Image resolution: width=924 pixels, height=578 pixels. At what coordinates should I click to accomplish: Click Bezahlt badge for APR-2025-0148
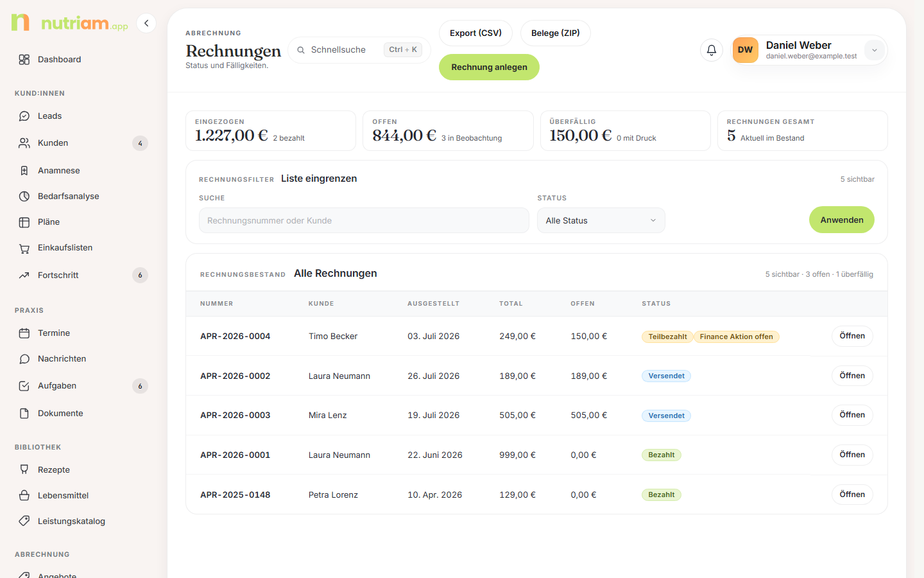coord(662,495)
